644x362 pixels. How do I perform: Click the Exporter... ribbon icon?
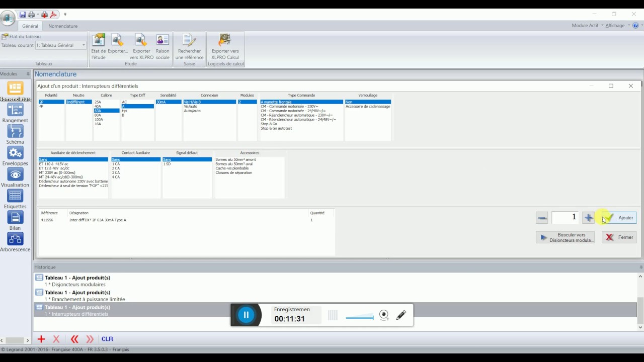[118, 44]
